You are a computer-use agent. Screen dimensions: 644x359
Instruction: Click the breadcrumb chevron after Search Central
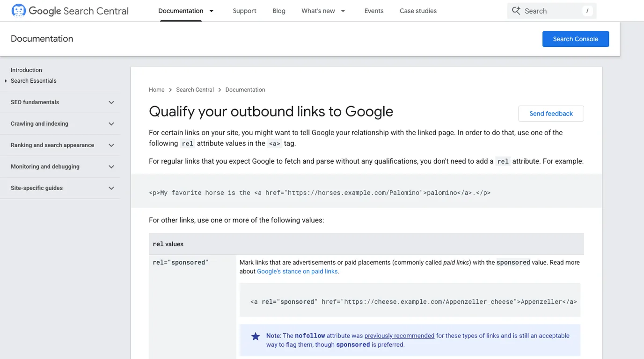220,90
